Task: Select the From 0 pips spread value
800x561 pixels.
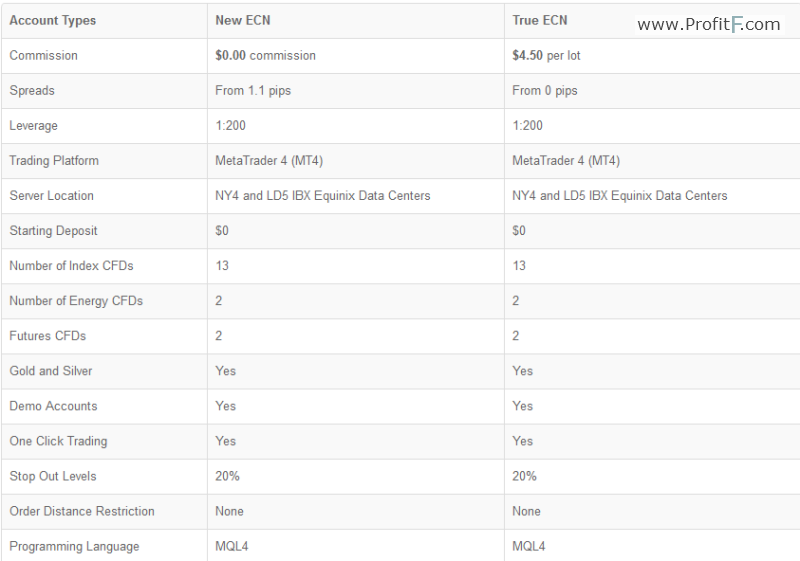Action: 545,91
